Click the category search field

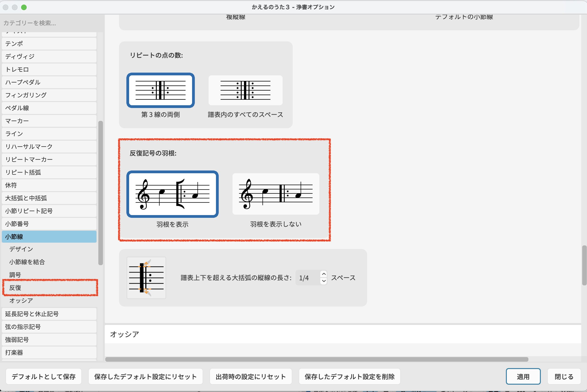[50, 23]
